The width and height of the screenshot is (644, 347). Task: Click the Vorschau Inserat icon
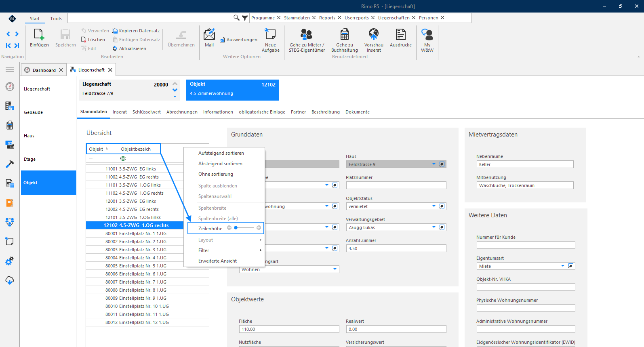click(374, 34)
